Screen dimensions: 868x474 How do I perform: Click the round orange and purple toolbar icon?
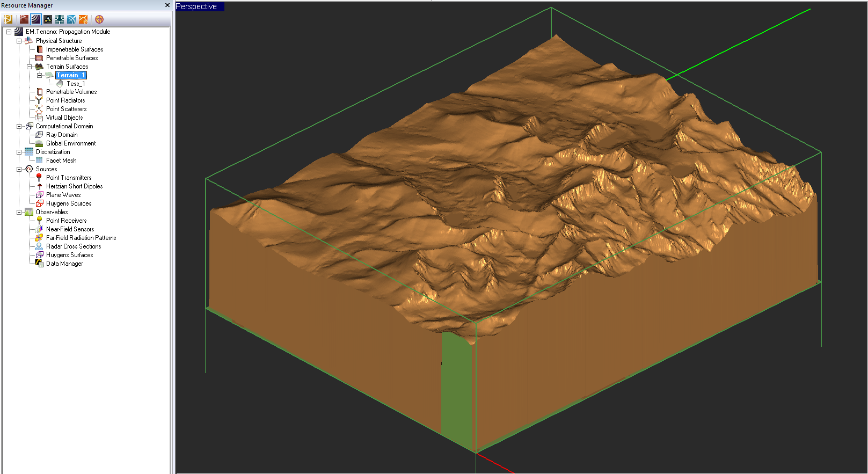(99, 19)
